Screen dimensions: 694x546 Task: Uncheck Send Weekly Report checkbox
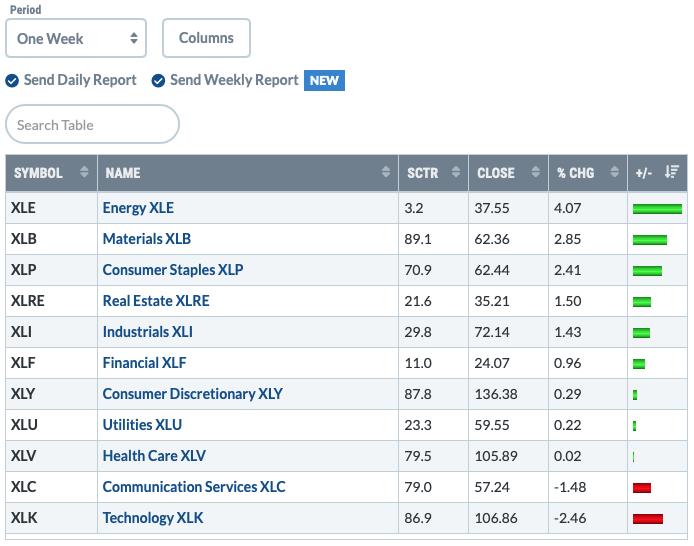pyautogui.click(x=158, y=81)
